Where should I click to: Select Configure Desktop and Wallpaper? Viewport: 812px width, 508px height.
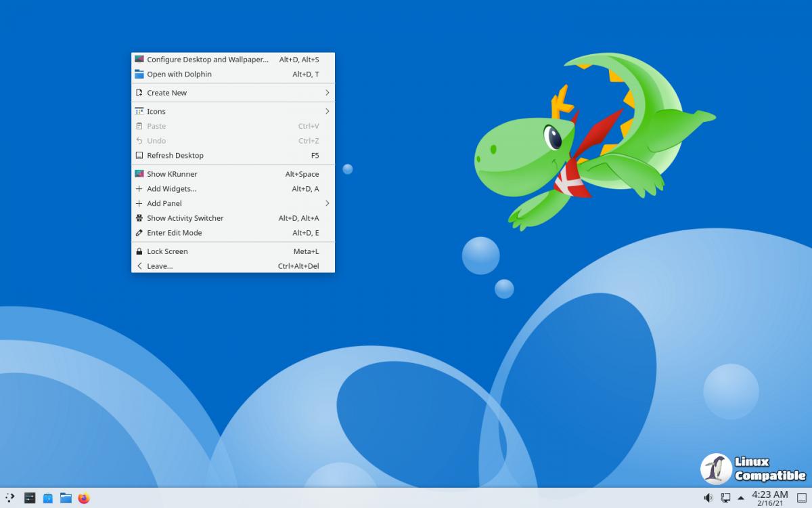[207, 60]
